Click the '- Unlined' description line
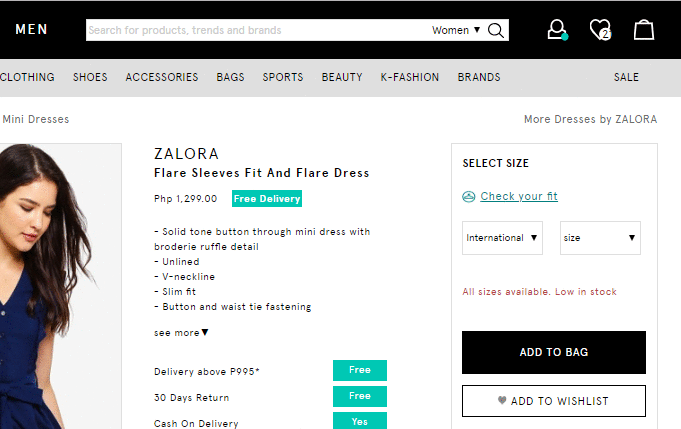This screenshot has width=681, height=429. [x=177, y=262]
